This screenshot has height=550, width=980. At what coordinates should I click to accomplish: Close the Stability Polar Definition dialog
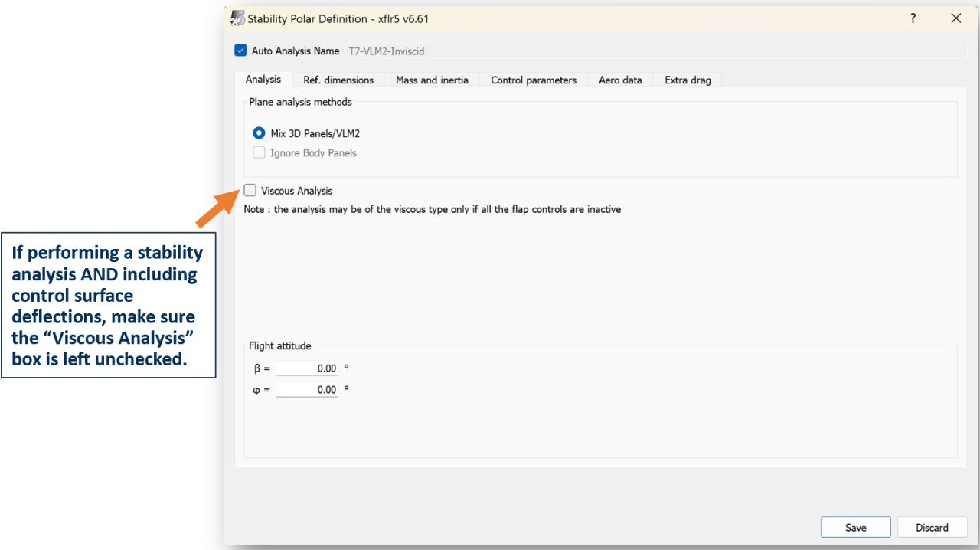point(955,18)
